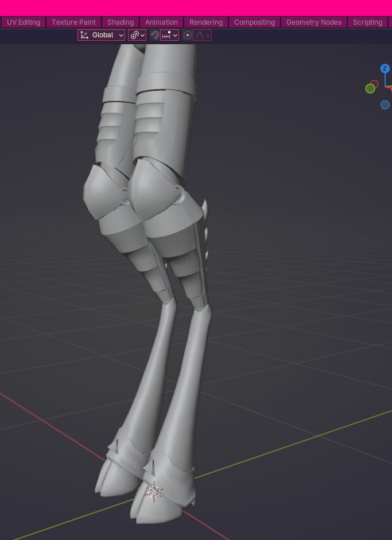Open the Global transform orientation dropdown
The image size is (392, 540).
click(101, 35)
